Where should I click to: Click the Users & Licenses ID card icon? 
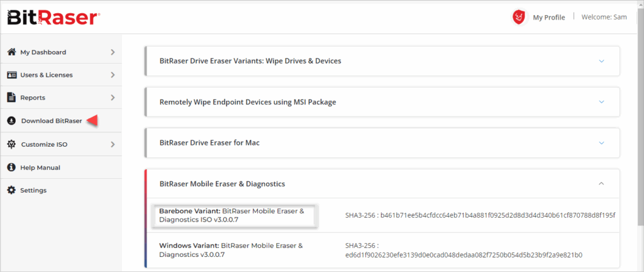tap(12, 75)
